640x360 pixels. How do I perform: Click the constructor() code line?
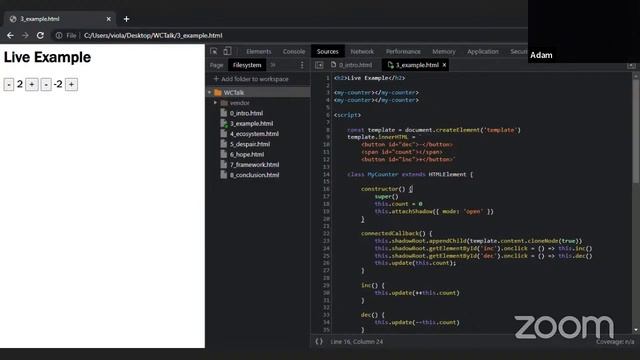click(x=387, y=189)
